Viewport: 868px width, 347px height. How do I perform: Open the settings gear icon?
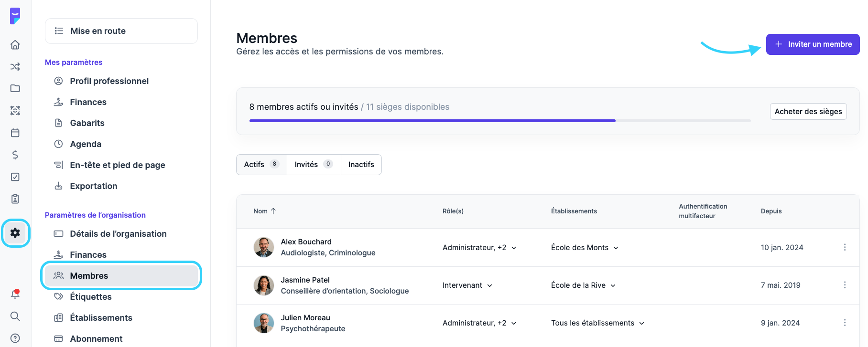coord(15,233)
